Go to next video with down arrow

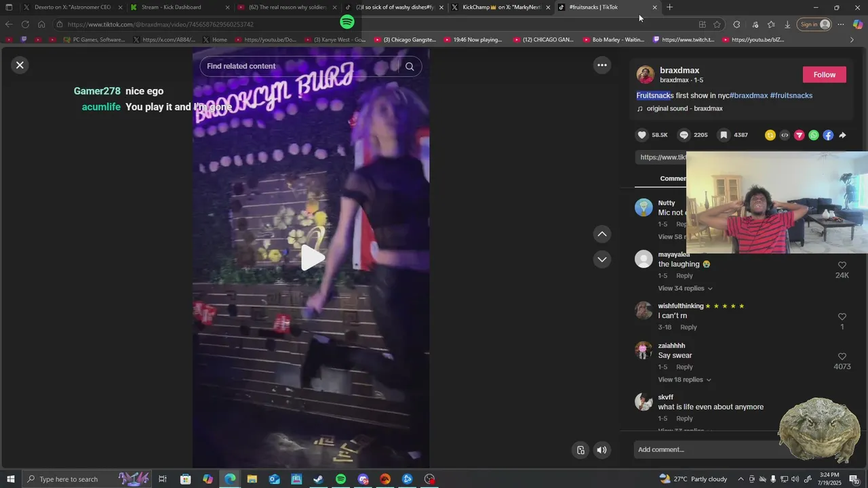pos(601,259)
